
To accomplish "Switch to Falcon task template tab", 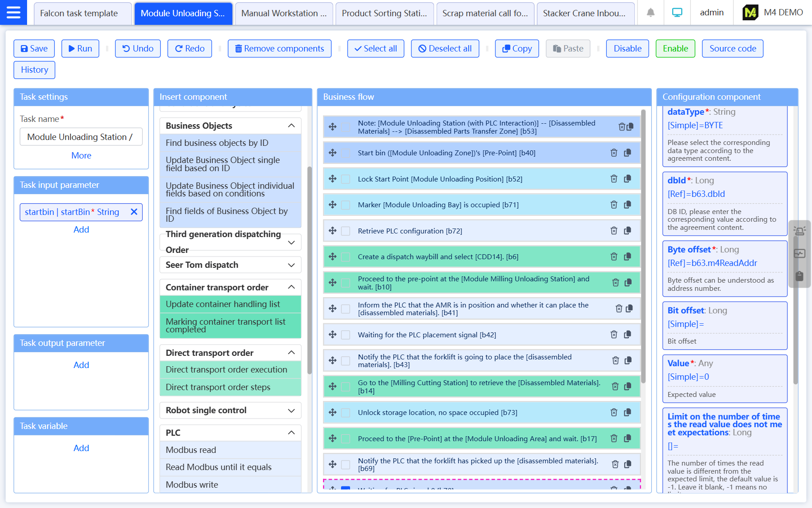I will click(x=79, y=13).
